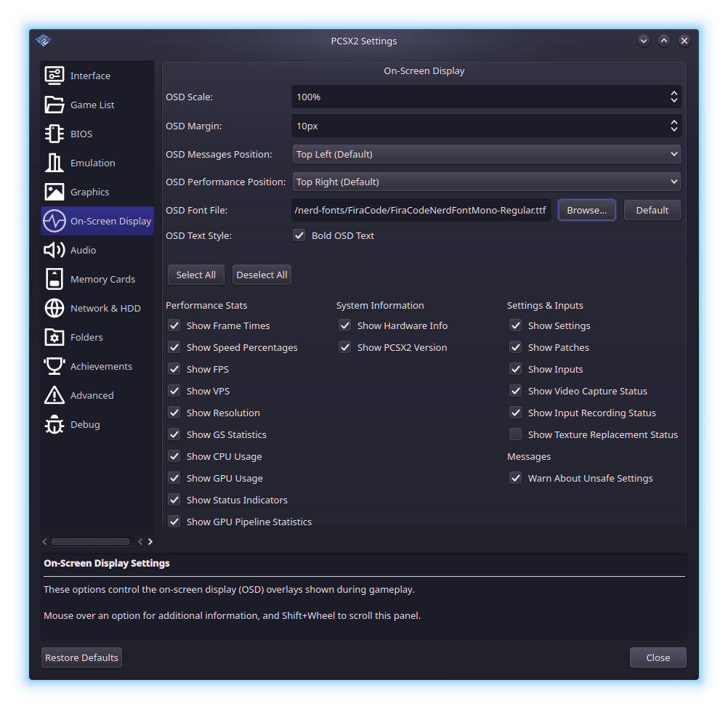728x709 pixels.
Task: Toggle Show Input Recording Status checkbox
Action: [515, 413]
